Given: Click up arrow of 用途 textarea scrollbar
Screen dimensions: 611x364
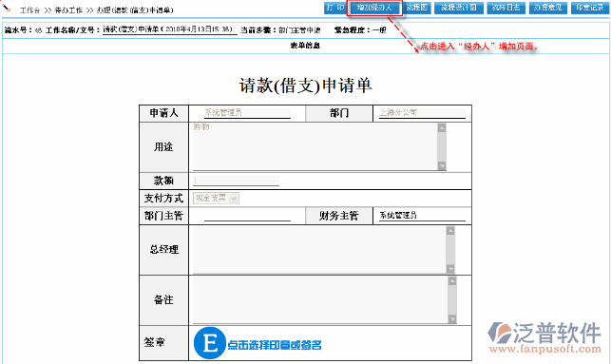Looking at the screenshot, I should (x=442, y=128).
